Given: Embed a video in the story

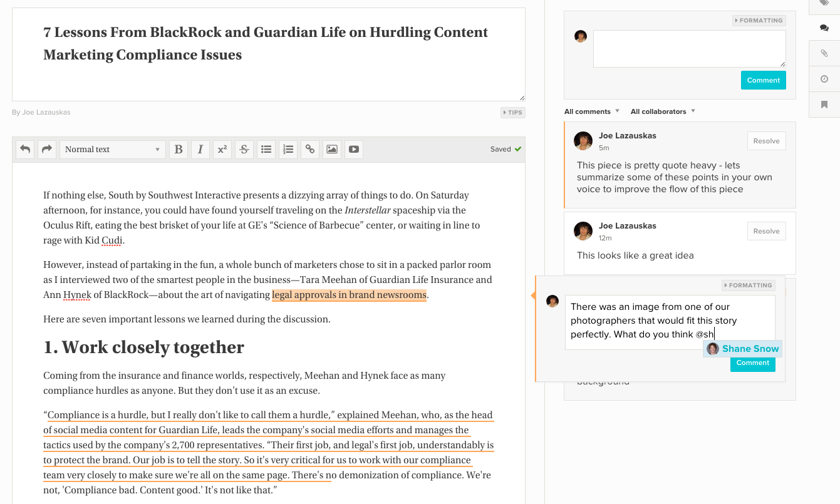Looking at the screenshot, I should 354,150.
